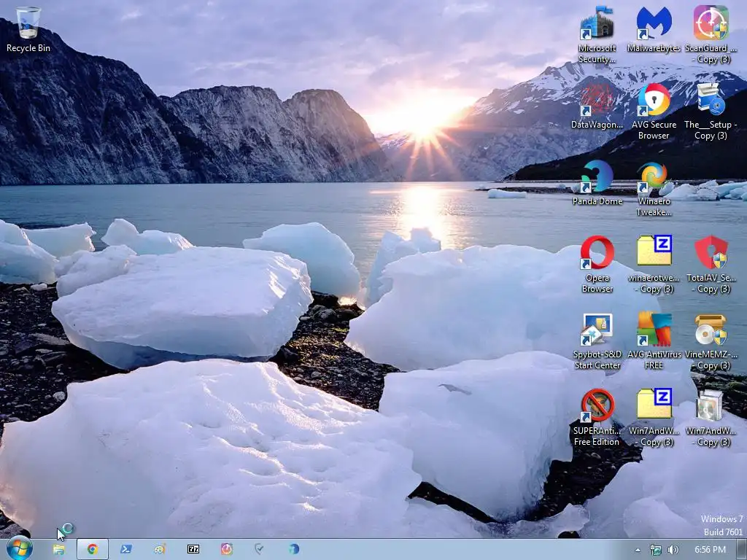
Task: Open the Recycle Bin desktop icon
Action: click(x=28, y=29)
